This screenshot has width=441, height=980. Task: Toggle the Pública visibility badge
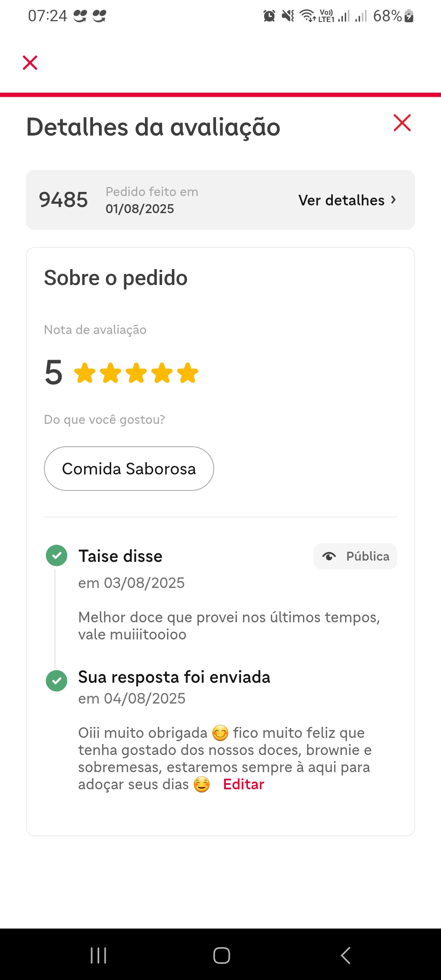coord(355,556)
